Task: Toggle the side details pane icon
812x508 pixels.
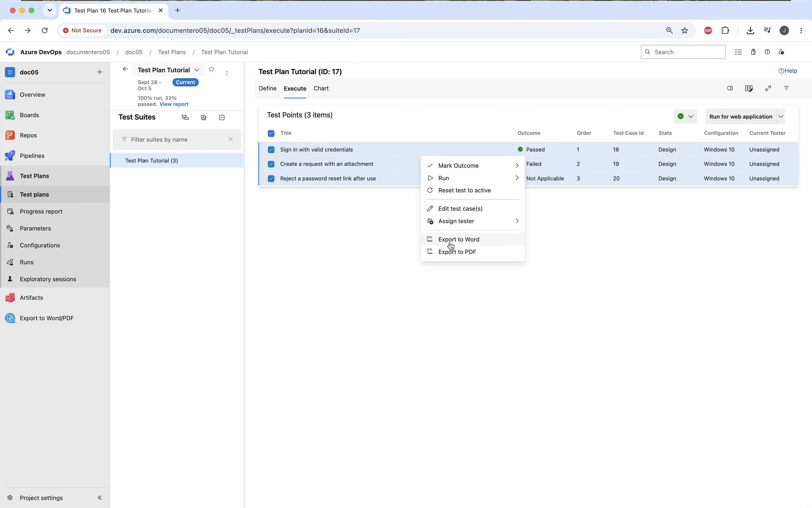Action: [x=730, y=88]
